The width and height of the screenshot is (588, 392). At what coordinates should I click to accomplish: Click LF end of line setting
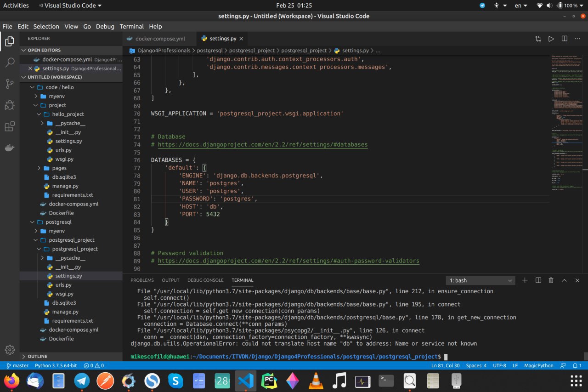point(515,366)
